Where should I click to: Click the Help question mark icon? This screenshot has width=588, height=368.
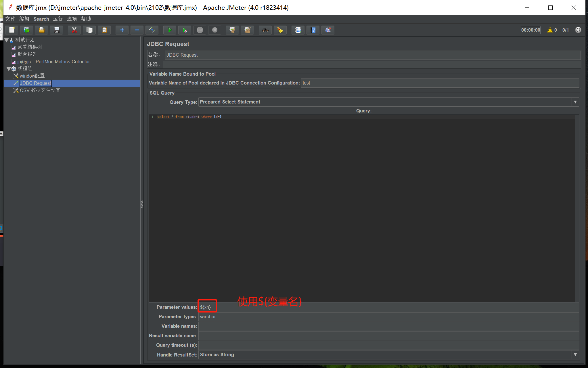pyautogui.click(x=313, y=30)
